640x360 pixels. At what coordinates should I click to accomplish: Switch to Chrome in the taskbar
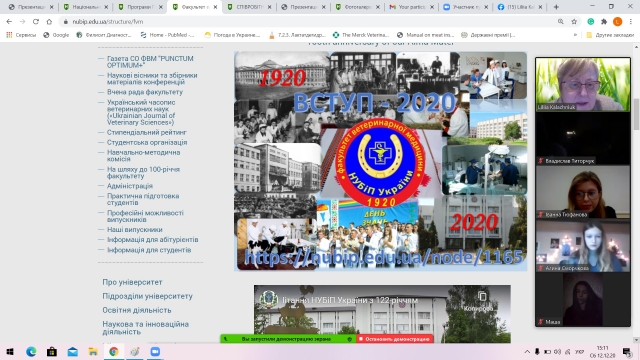click(x=113, y=351)
